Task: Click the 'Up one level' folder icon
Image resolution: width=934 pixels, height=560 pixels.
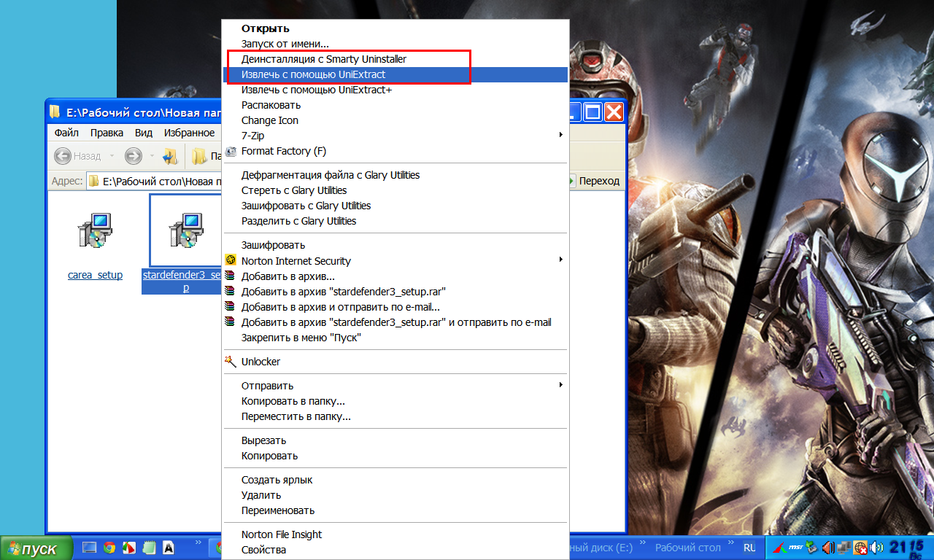Action: pos(170,156)
